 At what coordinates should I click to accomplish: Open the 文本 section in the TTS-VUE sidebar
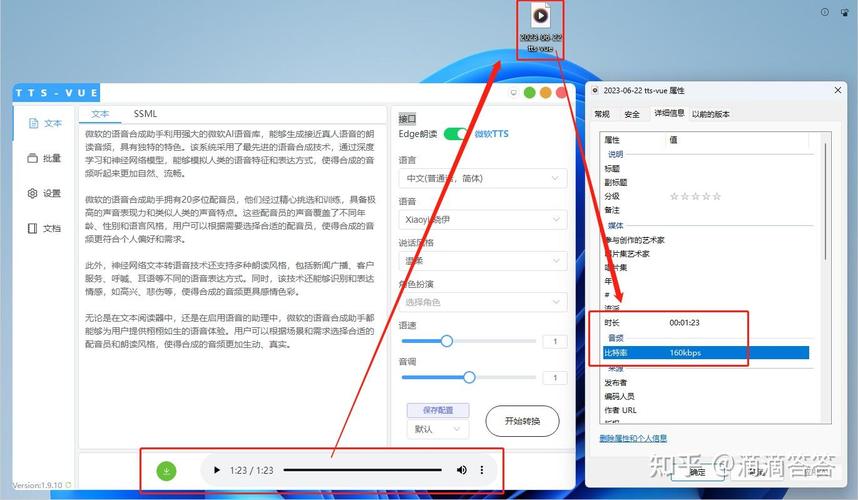pos(45,124)
